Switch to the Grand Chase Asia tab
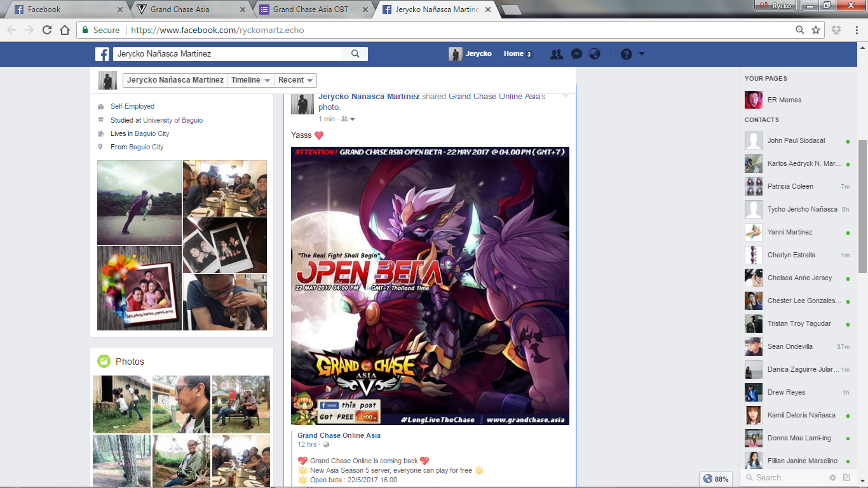Screen dimensions: 868x488 click(191, 10)
